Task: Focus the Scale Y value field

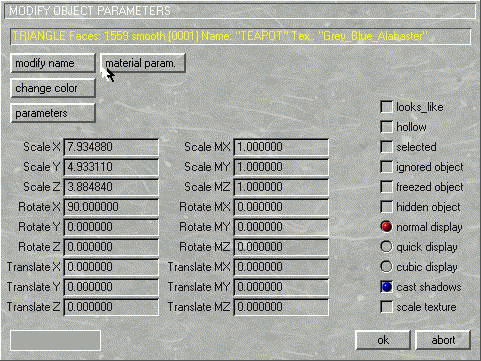Action: (111, 167)
